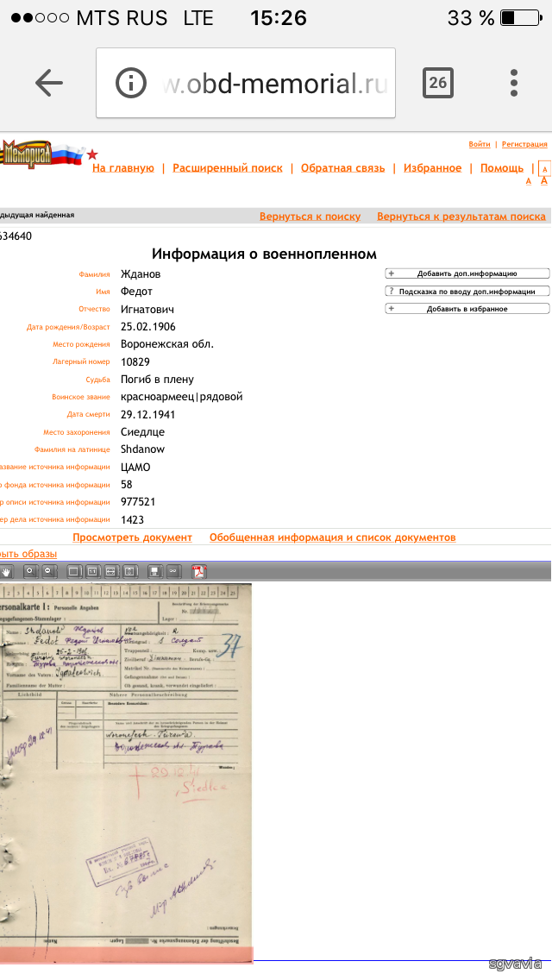The image size is (552, 980).
Task: Select death date 29.12.1941
Action: pyautogui.click(x=147, y=414)
